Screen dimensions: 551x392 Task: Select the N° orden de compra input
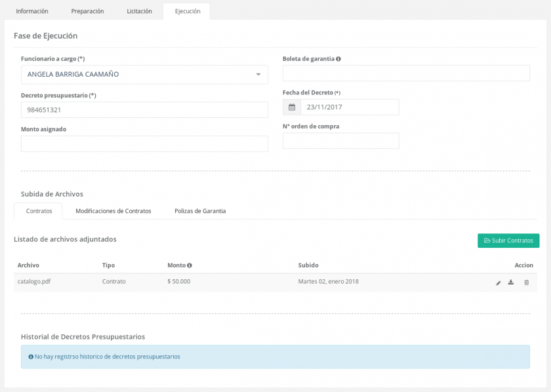pyautogui.click(x=340, y=140)
